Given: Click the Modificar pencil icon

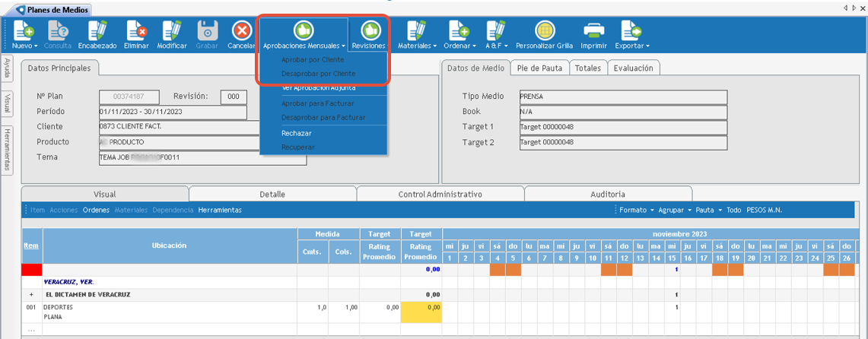Looking at the screenshot, I should click(x=172, y=30).
